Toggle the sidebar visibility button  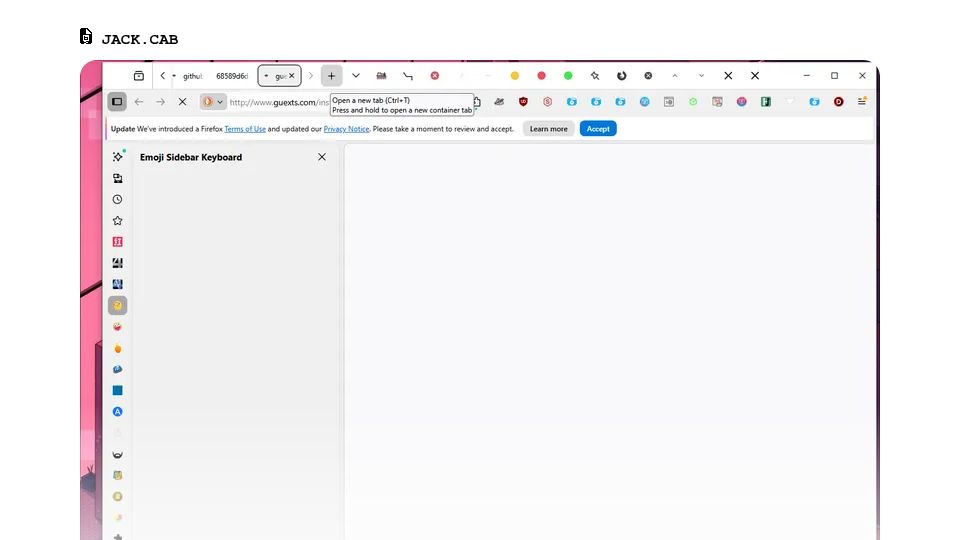click(x=117, y=102)
